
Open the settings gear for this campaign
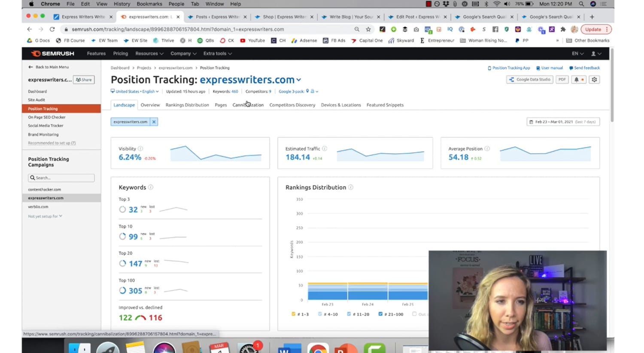(594, 79)
